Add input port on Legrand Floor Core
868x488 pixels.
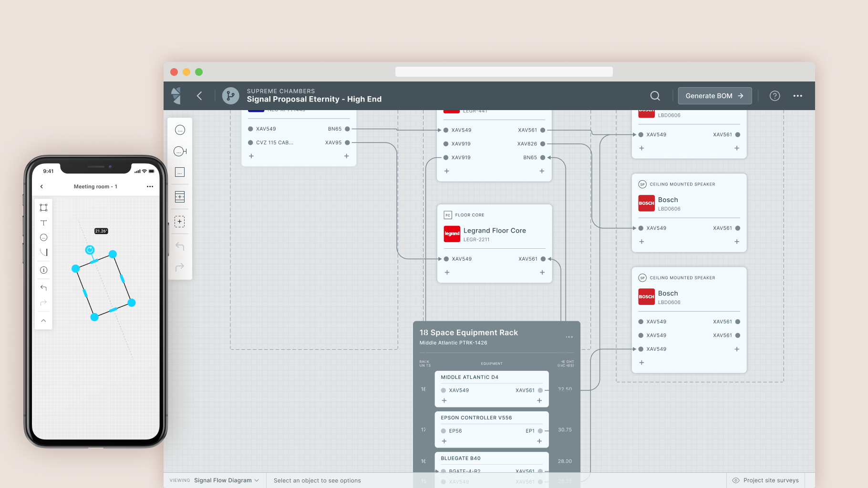click(x=447, y=273)
